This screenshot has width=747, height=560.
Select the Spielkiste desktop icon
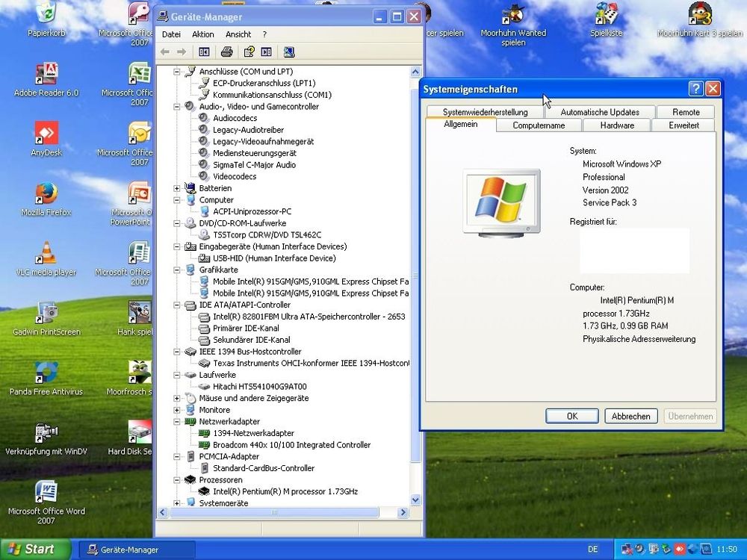pyautogui.click(x=606, y=19)
